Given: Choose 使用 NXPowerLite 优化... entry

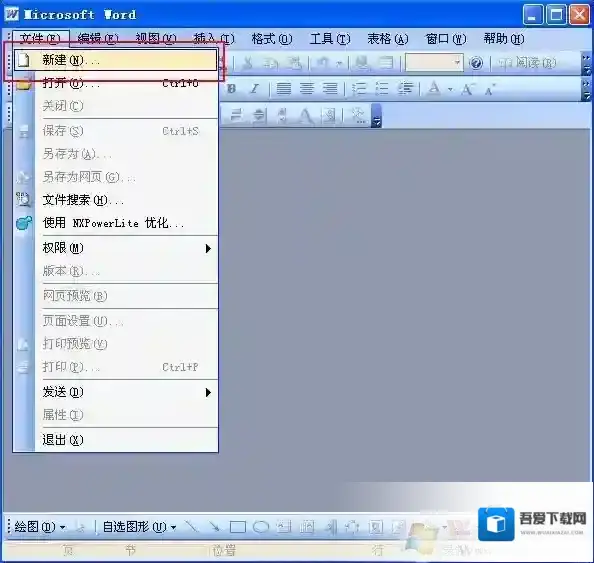Looking at the screenshot, I should 116,223.
